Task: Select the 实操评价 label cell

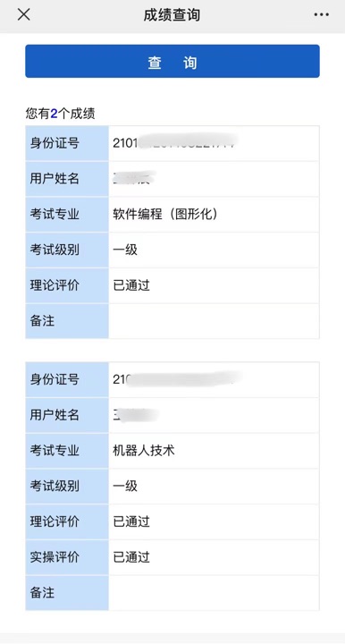Action: (67, 557)
